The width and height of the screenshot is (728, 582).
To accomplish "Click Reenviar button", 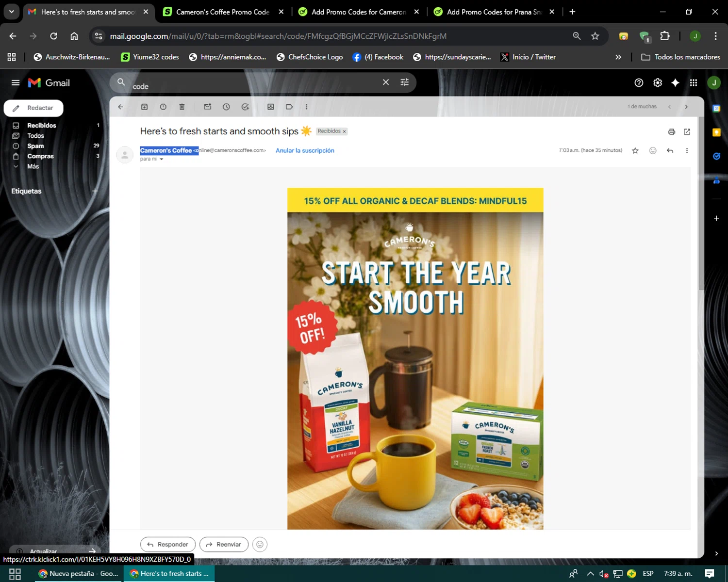I will 224,544.
